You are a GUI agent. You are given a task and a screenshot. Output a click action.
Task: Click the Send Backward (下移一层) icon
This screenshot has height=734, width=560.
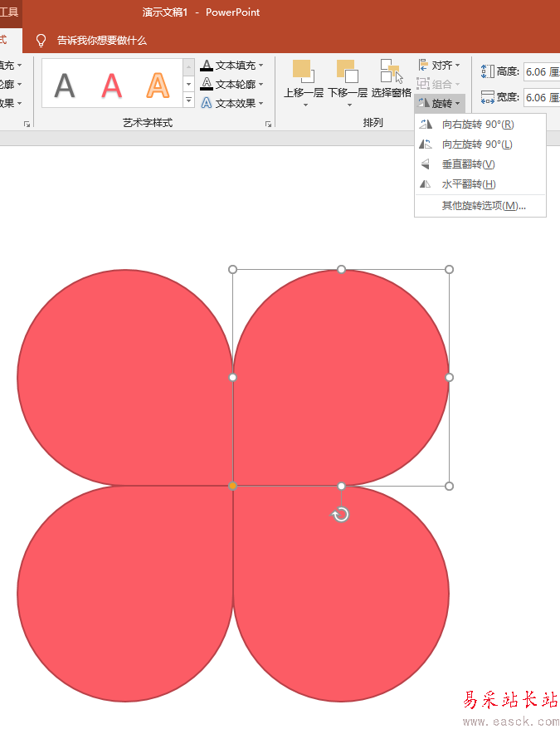347,71
